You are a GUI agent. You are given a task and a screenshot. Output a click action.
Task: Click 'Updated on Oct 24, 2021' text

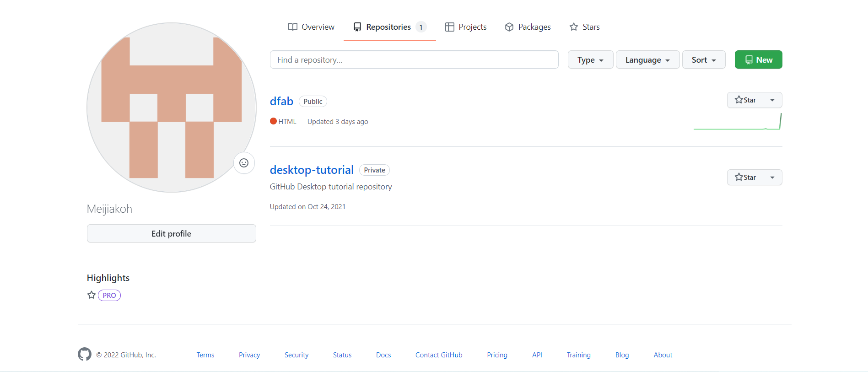point(307,207)
